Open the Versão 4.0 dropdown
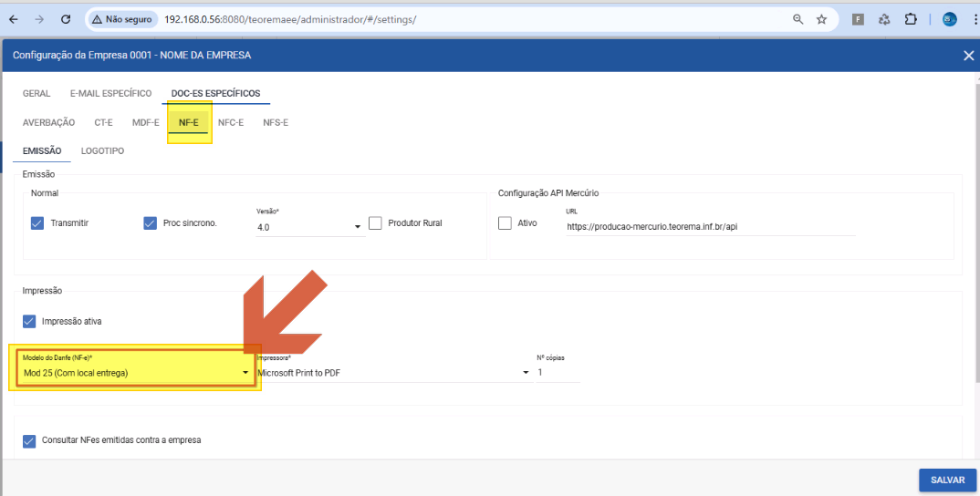Viewport: 980px width, 496px height. pyautogui.click(x=310, y=227)
